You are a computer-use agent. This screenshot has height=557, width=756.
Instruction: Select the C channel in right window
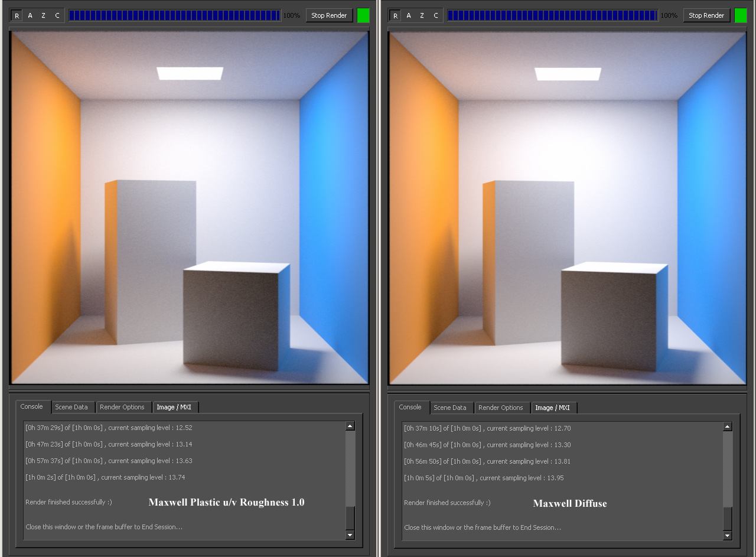(x=436, y=15)
